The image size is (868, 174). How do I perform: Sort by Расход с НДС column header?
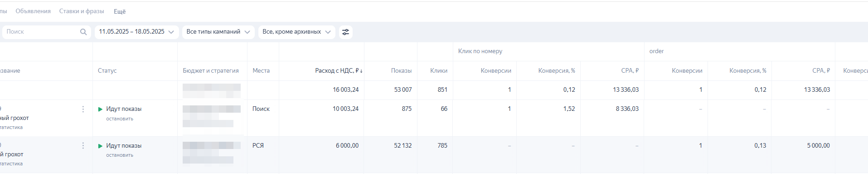tap(339, 70)
